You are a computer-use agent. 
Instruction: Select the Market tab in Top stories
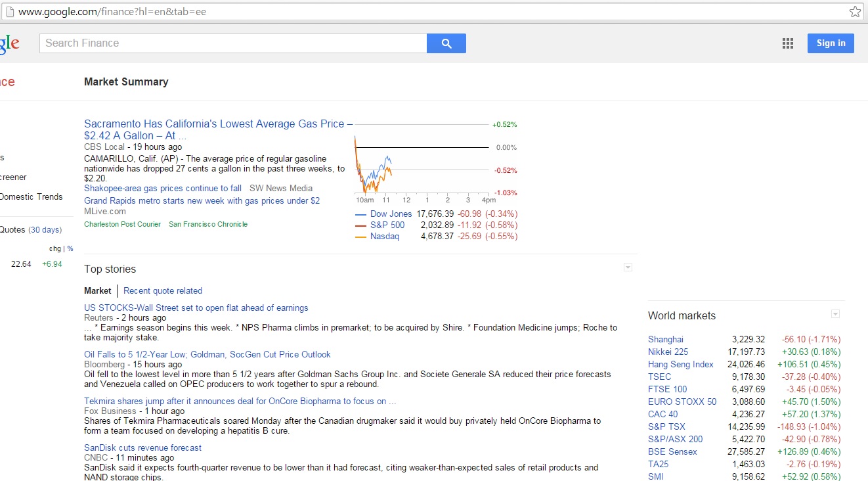pos(98,290)
